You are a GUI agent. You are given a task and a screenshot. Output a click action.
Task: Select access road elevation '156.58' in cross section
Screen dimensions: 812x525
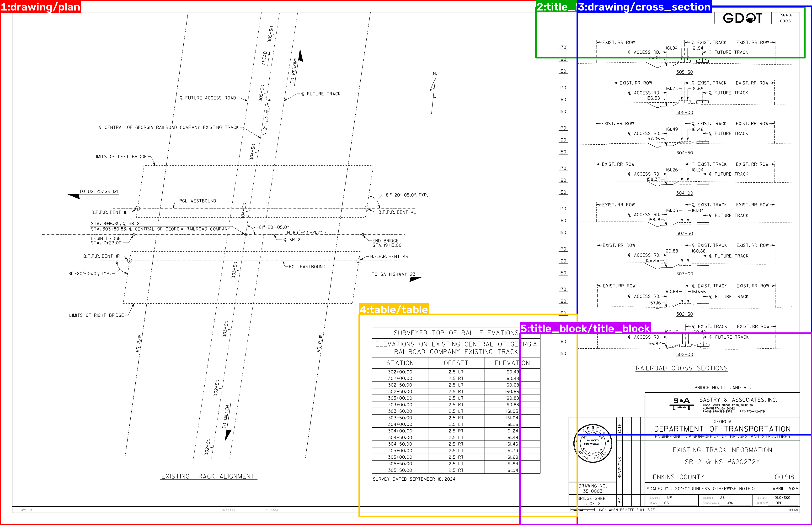coord(653,98)
